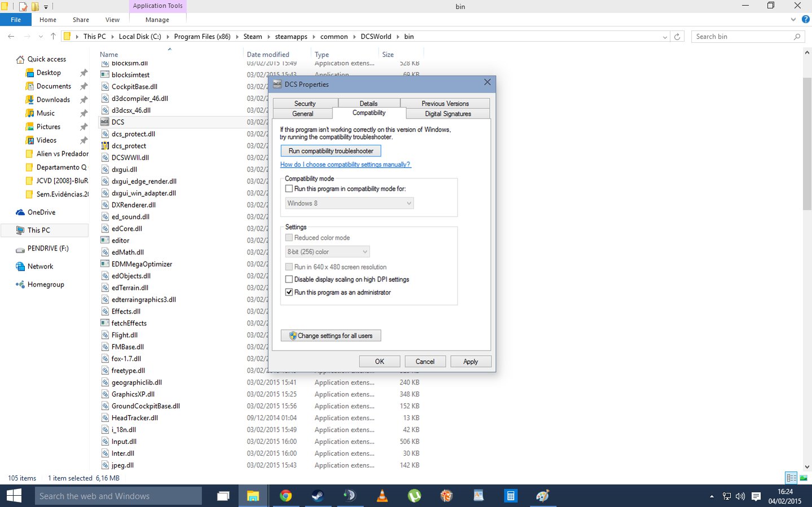Viewport: 812px width, 507px height.
Task: Confirm with the OK button
Action: pos(380,361)
